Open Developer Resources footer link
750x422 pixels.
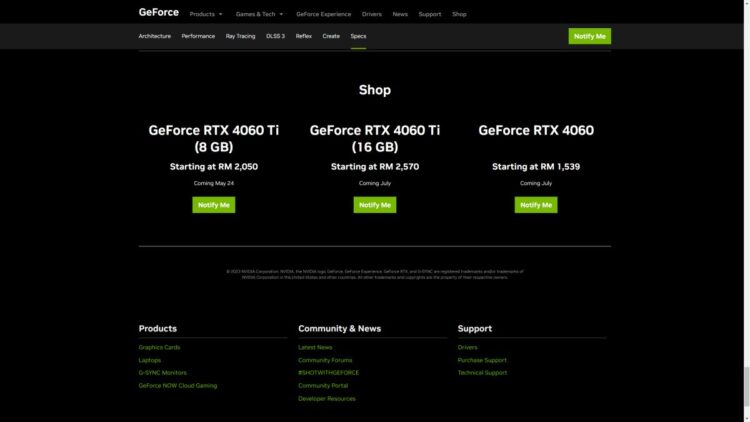click(x=327, y=399)
